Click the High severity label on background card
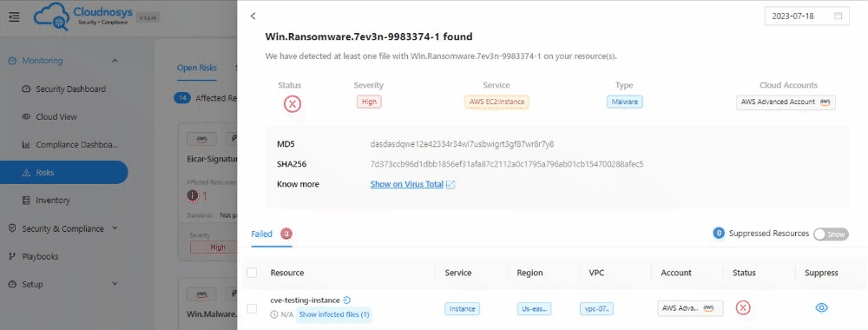This screenshot has width=868, height=330. pos(218,247)
